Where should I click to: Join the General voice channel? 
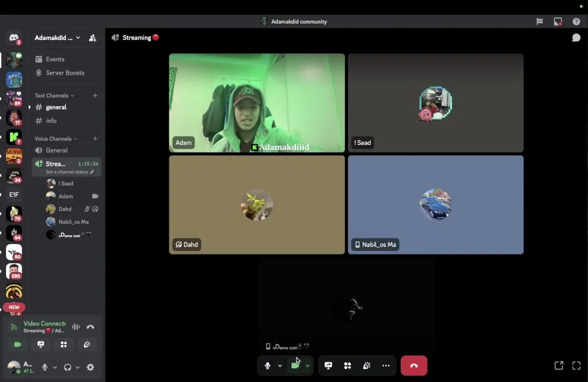[x=57, y=150]
